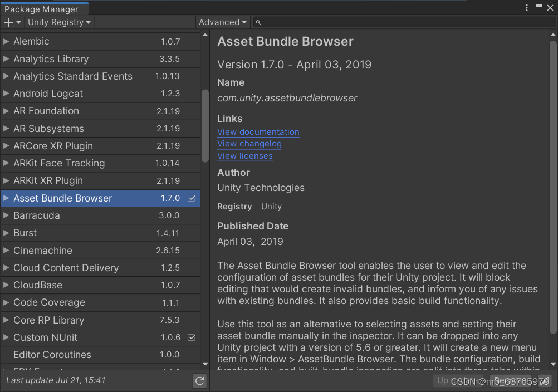Click the installed checkmark on Custom NUnit
The width and height of the screenshot is (558, 392).
tap(192, 337)
